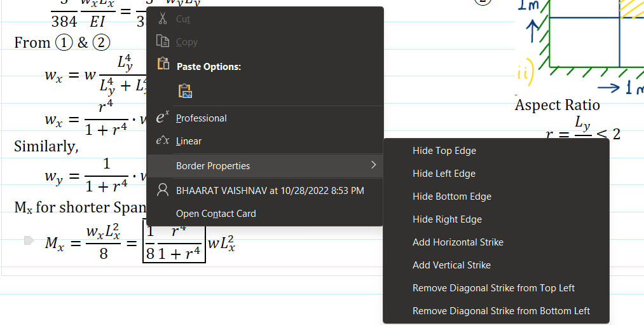Open the Border Properties submenu
644x325 pixels.
point(265,165)
